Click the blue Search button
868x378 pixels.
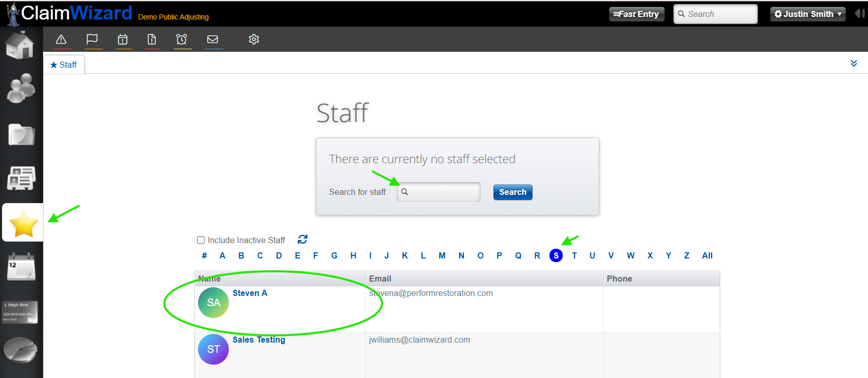[x=513, y=192]
